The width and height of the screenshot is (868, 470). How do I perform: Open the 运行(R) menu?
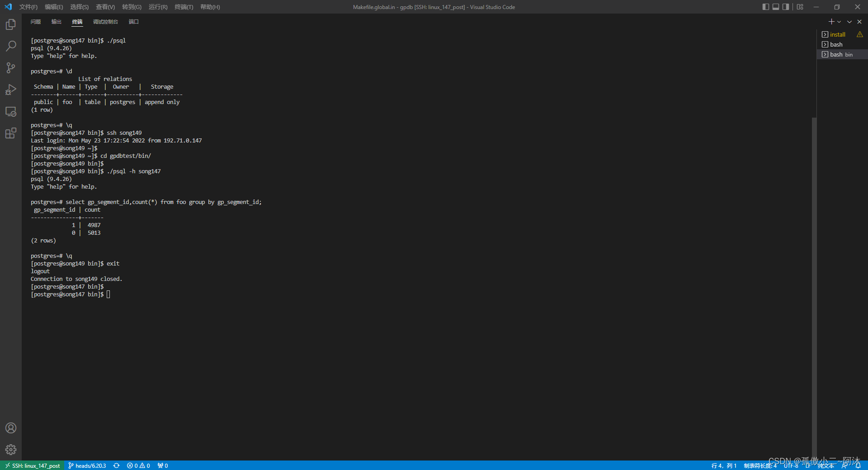158,7
